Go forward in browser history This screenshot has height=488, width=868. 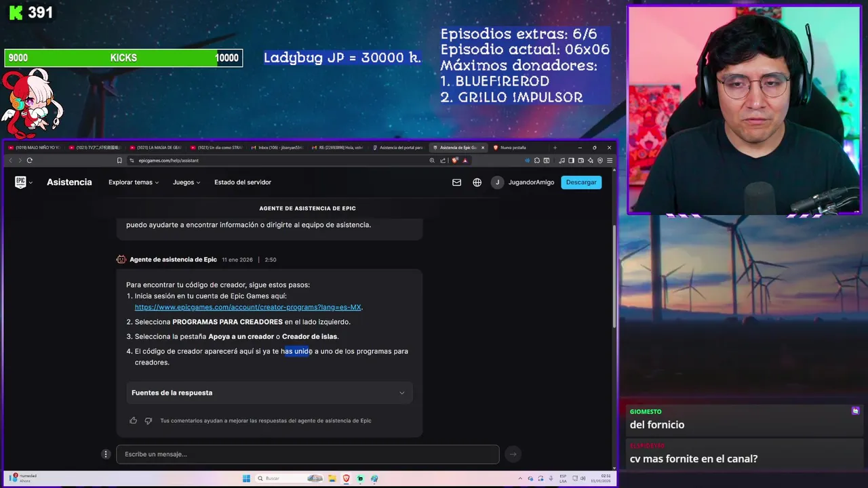coord(20,161)
